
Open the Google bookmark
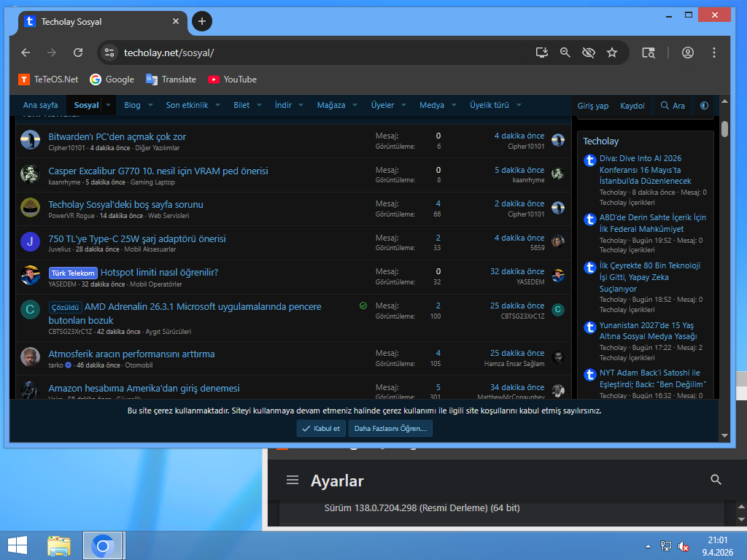click(112, 79)
